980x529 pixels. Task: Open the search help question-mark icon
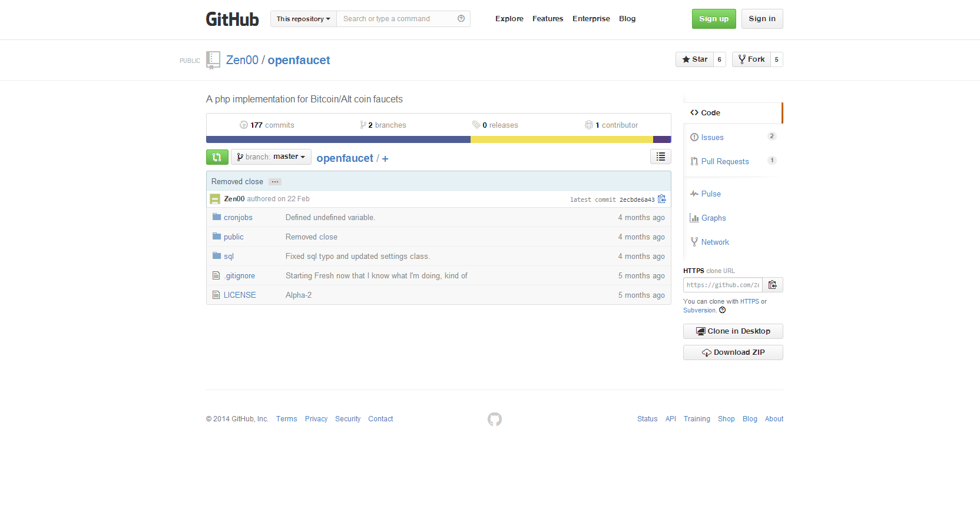point(461,19)
